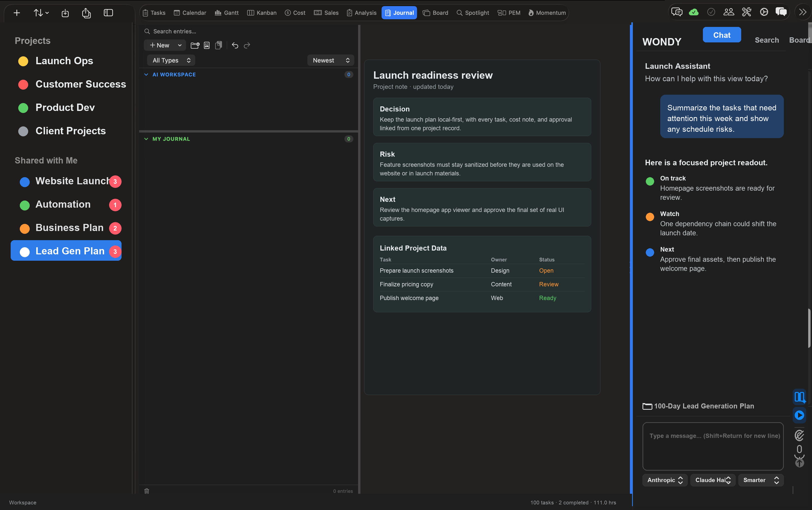The height and width of the screenshot is (510, 812).
Task: Switch to the Gantt tab
Action: (x=227, y=13)
